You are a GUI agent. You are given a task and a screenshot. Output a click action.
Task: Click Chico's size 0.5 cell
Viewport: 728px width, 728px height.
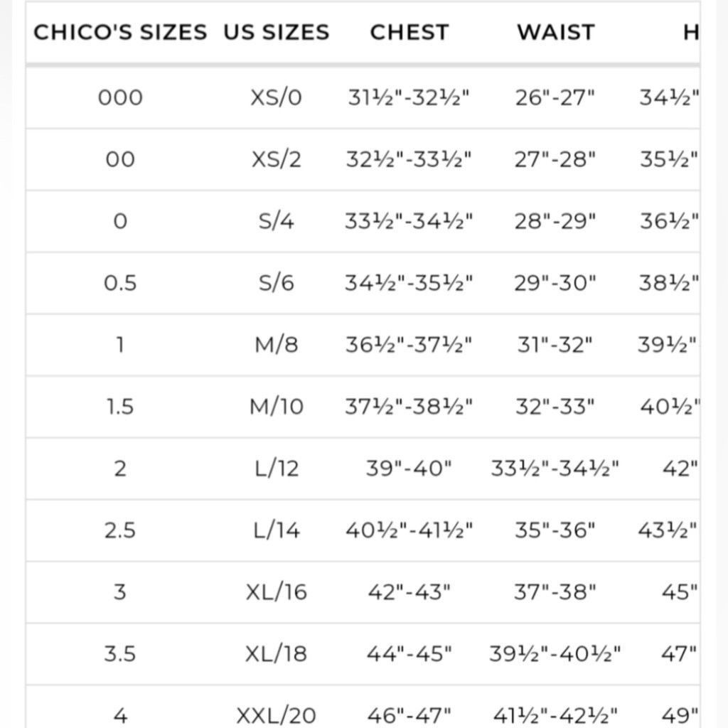[x=120, y=283]
